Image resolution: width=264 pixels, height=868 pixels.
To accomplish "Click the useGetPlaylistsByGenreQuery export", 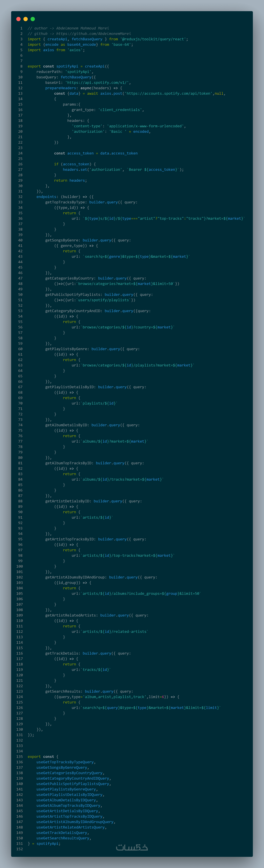I will point(66,789).
